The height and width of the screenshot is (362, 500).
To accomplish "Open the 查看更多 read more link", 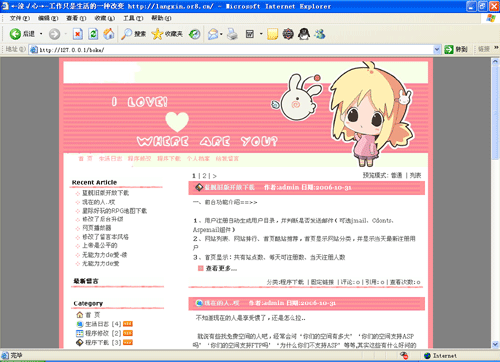I will click(221, 268).
